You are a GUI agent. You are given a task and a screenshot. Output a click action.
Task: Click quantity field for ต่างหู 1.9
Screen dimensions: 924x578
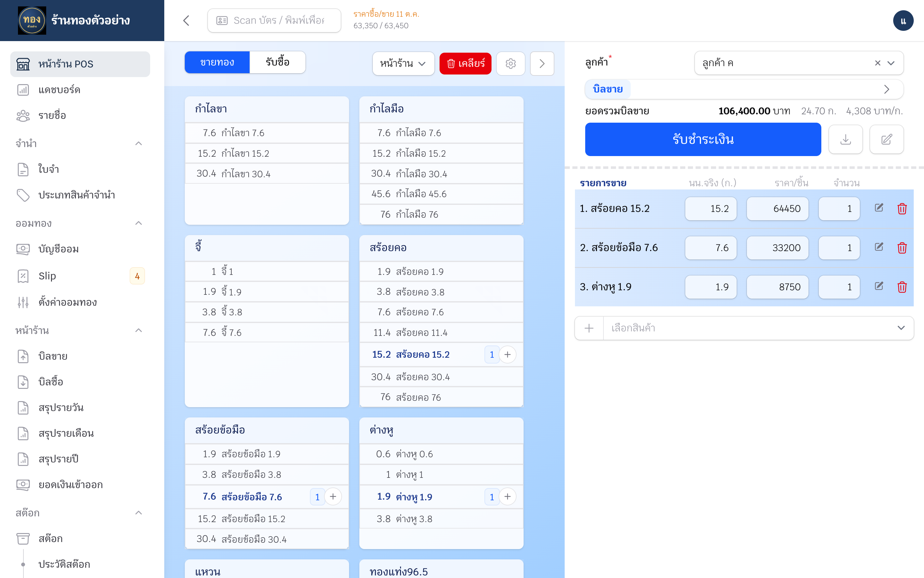coord(839,287)
